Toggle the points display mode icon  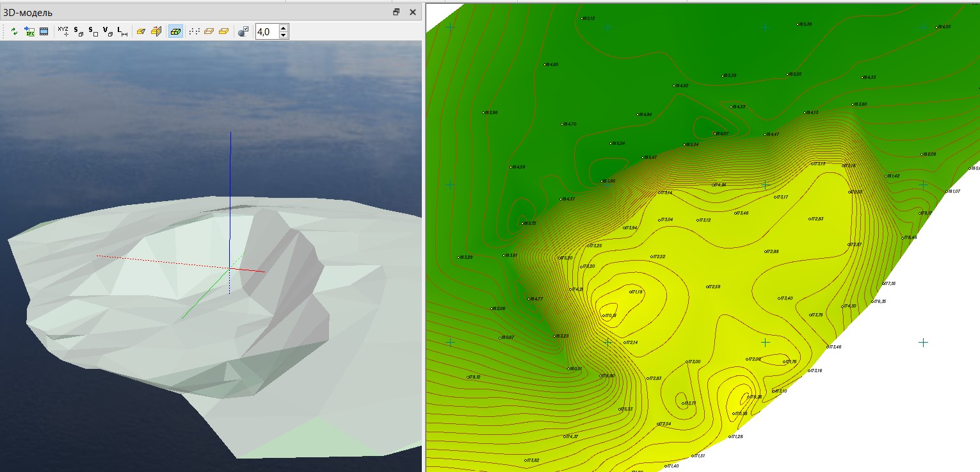194,31
